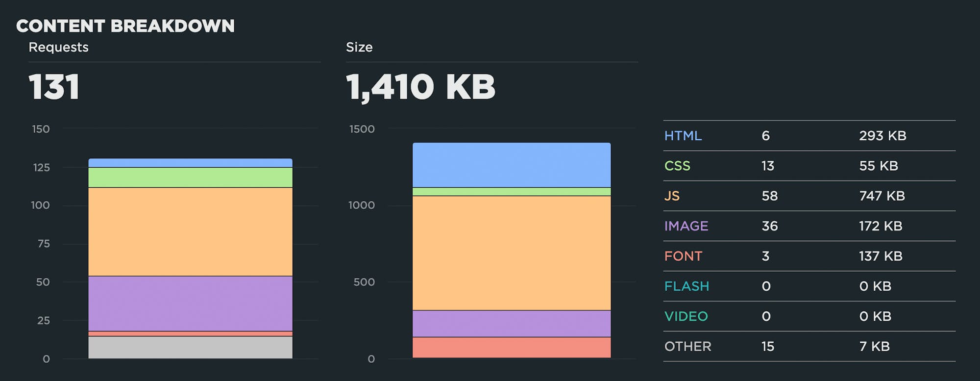Click the 131 total requests number
980x381 pixels.
54,87
